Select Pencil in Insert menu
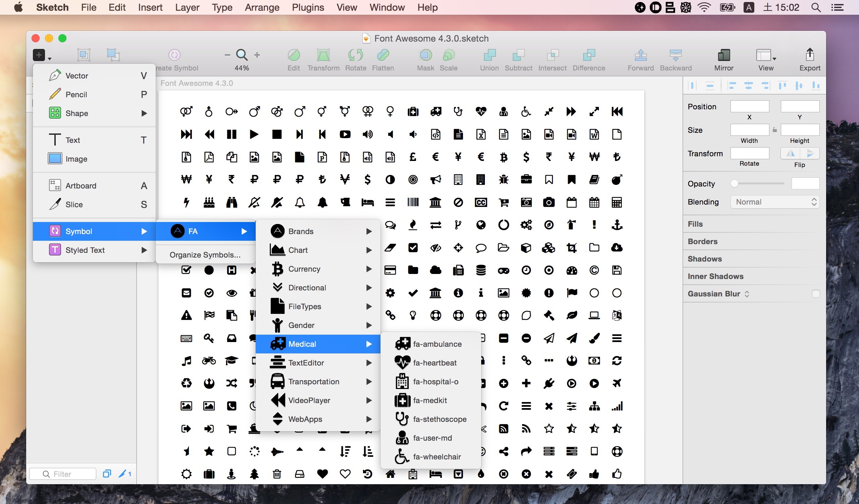Image resolution: width=859 pixels, height=504 pixels. [x=94, y=94]
